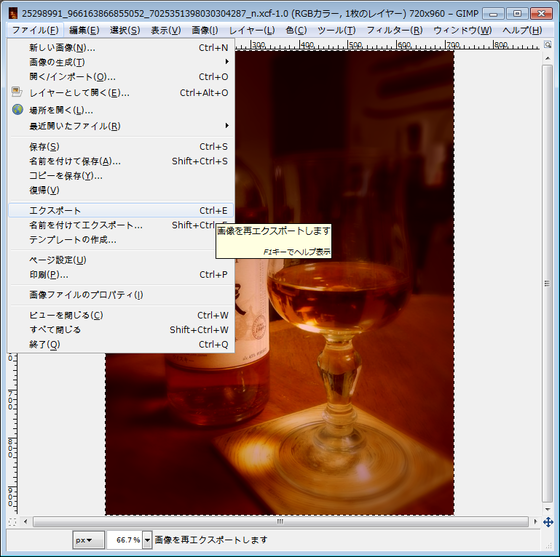Viewport: 560px width, 557px height.
Task: Expand the 最近開いたファイル submenu
Action: [x=121, y=126]
